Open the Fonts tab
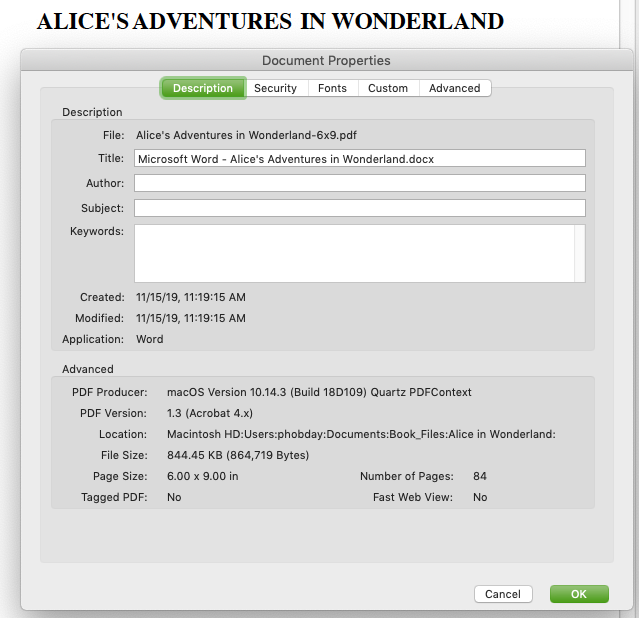This screenshot has height=618, width=639. [x=333, y=88]
